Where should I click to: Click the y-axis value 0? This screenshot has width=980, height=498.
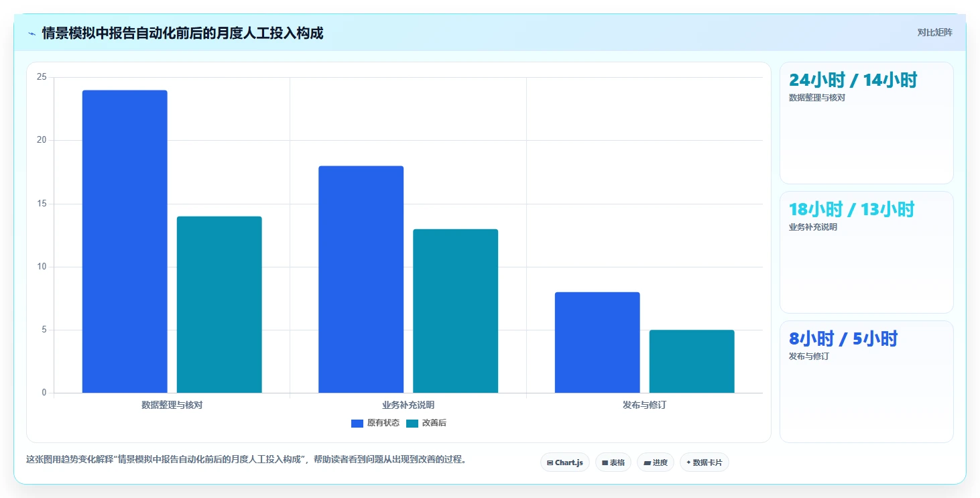44,393
